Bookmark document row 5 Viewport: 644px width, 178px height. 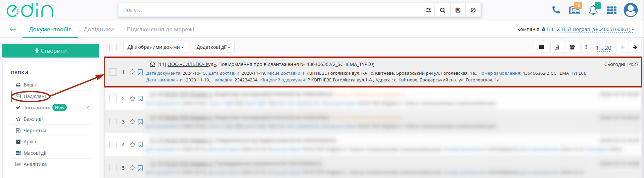click(x=140, y=168)
